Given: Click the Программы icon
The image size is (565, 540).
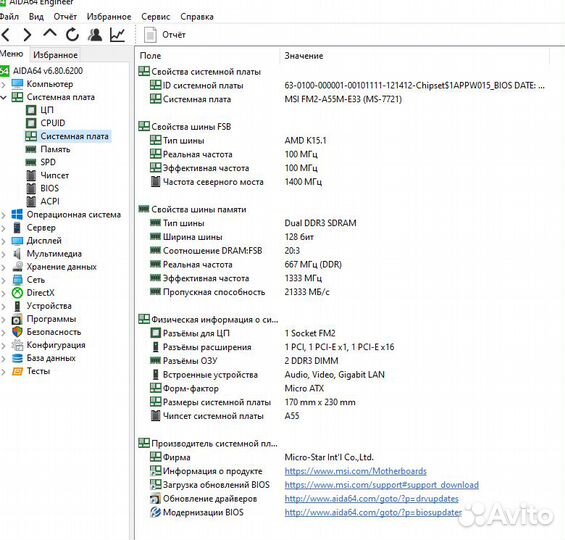Looking at the screenshot, I should click(x=17, y=319).
